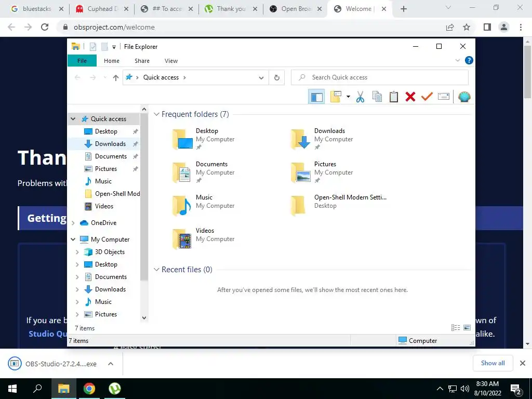The image size is (532, 399).
Task: Click the Chrome share page icon
Action: tap(450, 27)
